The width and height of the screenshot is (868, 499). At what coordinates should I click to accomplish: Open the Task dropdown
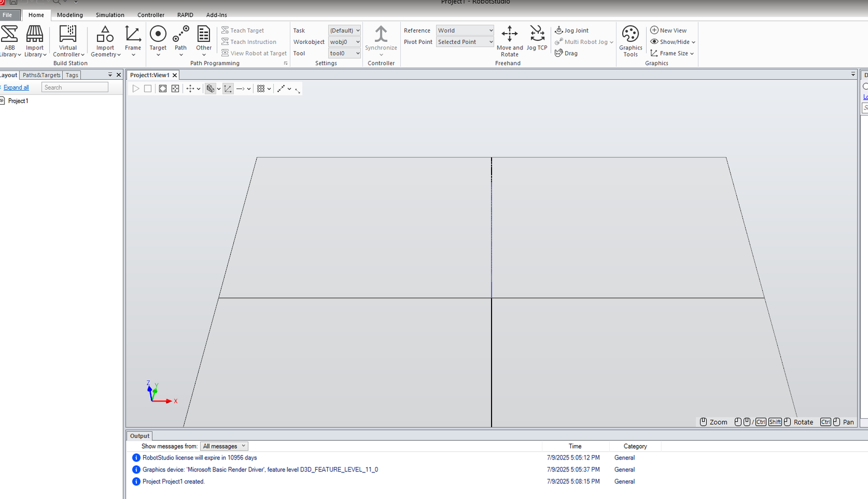pyautogui.click(x=344, y=30)
